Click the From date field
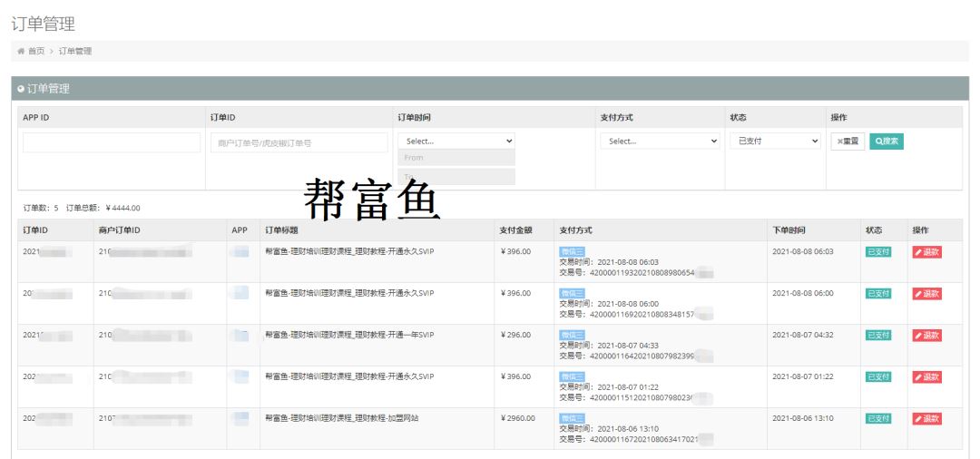The height and width of the screenshot is (459, 980). [456, 158]
